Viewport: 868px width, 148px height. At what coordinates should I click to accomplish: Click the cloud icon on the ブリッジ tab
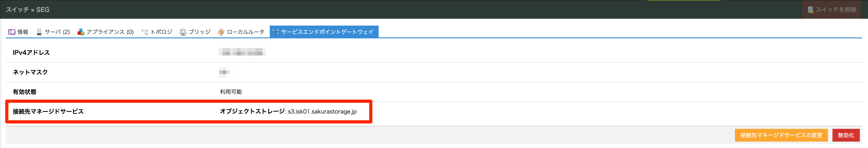point(183,32)
